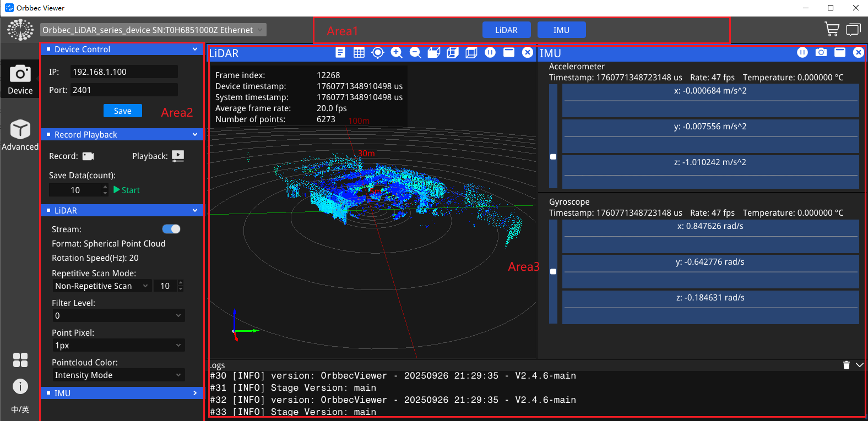This screenshot has width=868, height=421.
Task: Zoom out of the LiDAR point cloud
Action: [x=415, y=52]
